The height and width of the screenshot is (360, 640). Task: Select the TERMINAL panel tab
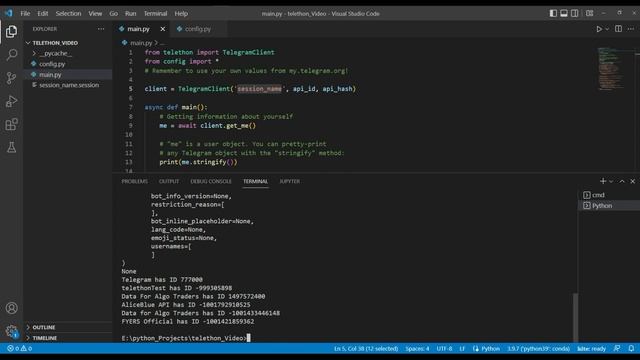(x=255, y=181)
